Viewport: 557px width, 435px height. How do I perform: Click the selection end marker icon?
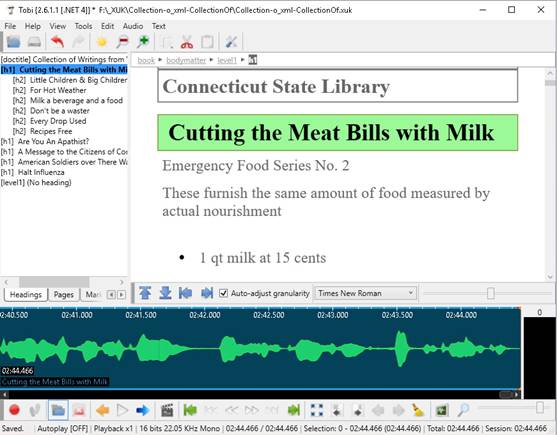point(358,410)
